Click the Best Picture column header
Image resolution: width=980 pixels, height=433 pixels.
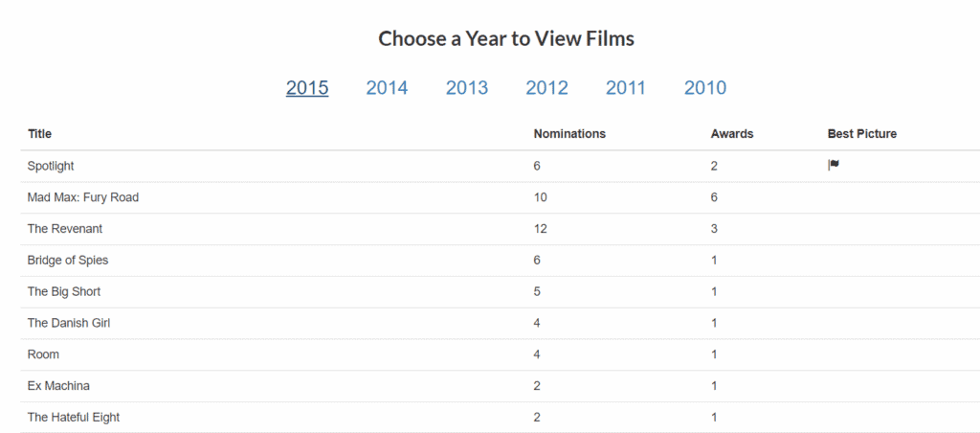click(862, 134)
